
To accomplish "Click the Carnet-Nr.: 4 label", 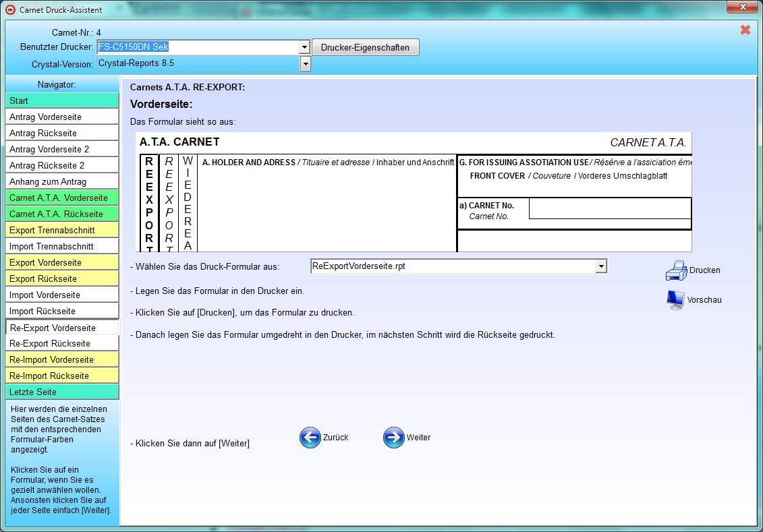I will pos(76,32).
